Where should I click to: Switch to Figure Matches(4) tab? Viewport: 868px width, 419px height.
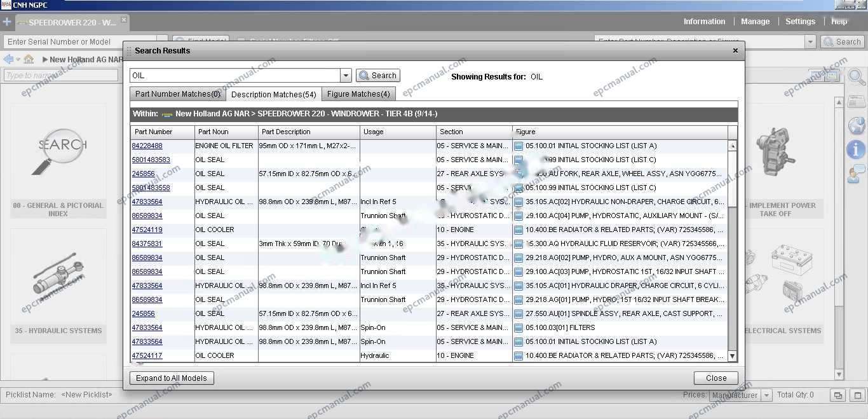pyautogui.click(x=358, y=94)
